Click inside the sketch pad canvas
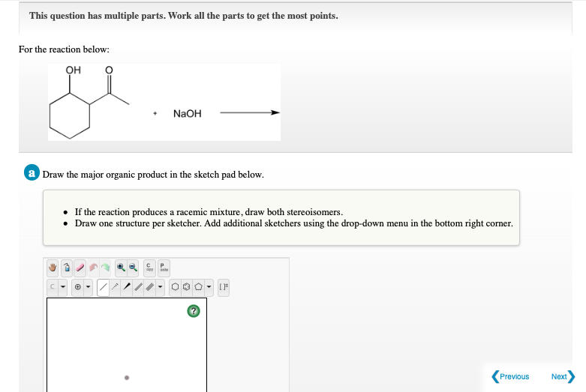 pyautogui.click(x=127, y=346)
